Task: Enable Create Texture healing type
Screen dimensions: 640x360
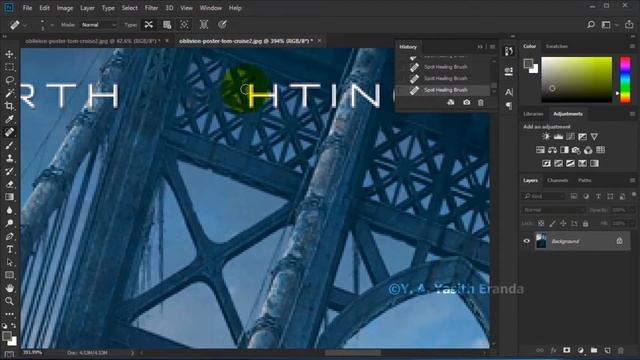Action: click(167, 25)
